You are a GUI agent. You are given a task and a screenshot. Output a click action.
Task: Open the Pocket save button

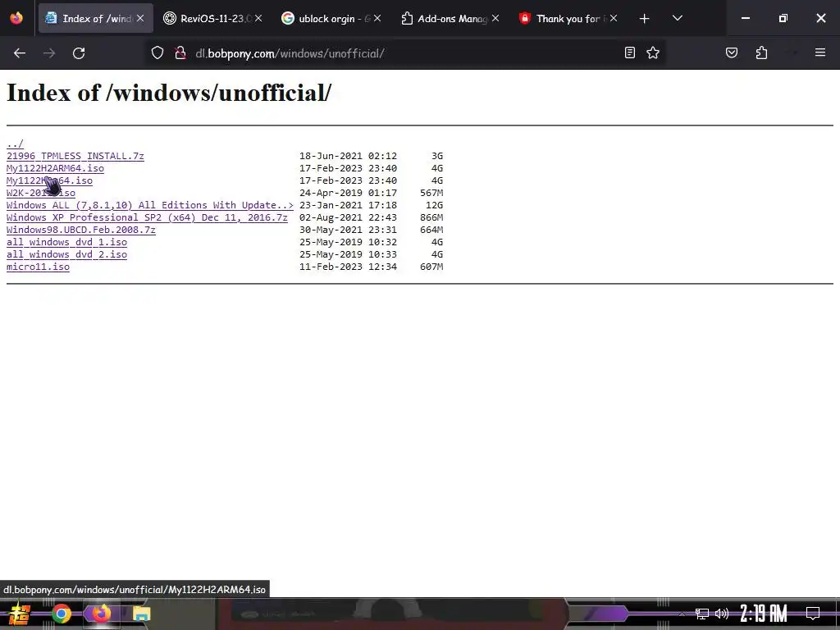pos(731,52)
